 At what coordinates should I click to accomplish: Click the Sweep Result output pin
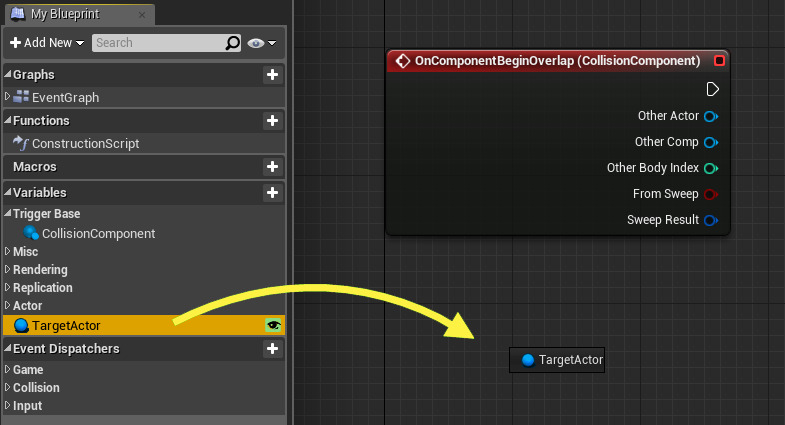tap(711, 220)
